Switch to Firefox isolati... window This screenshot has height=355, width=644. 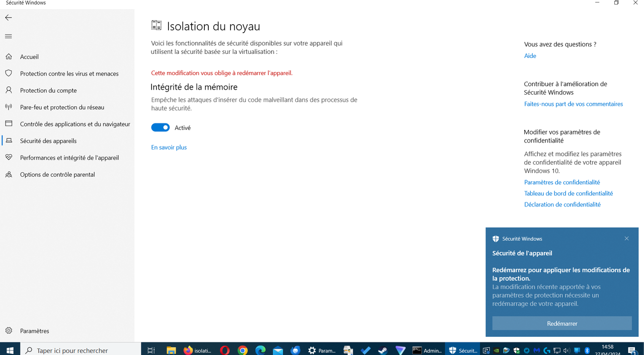[x=198, y=350]
